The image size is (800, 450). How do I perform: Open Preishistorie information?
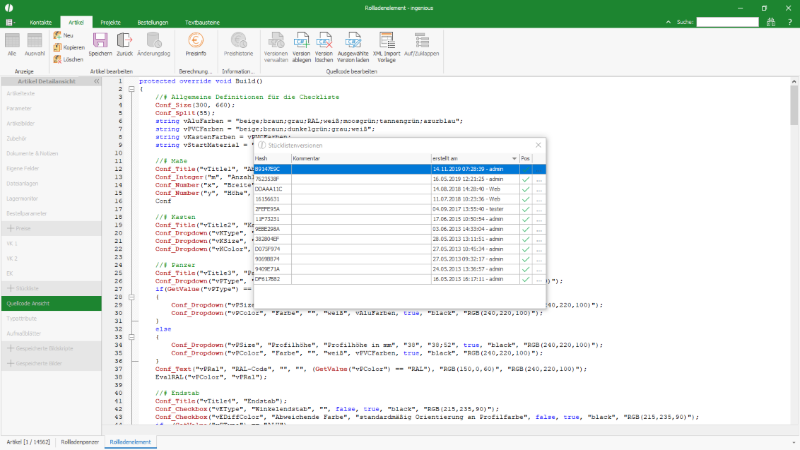238,44
